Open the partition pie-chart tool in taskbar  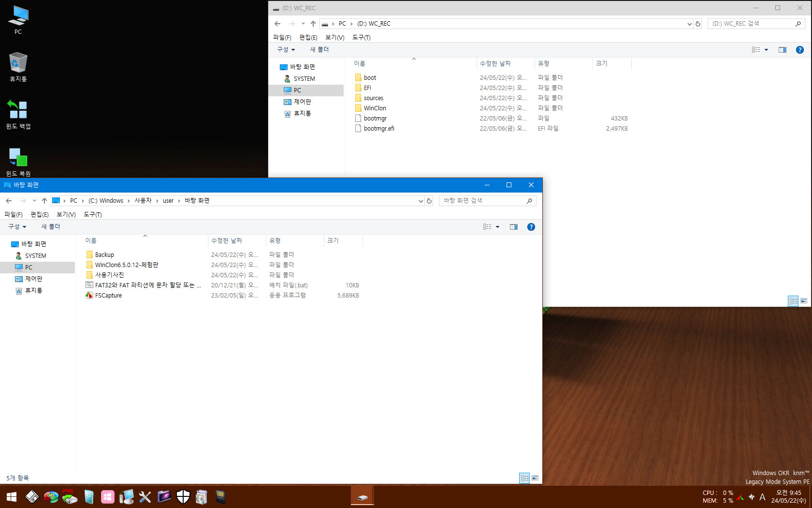point(51,497)
